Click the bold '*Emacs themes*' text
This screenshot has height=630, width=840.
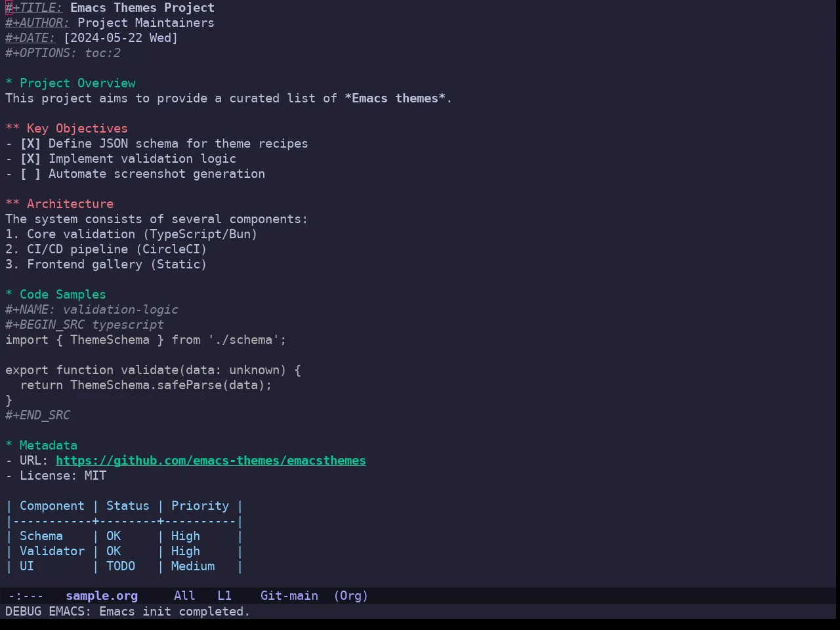click(395, 98)
